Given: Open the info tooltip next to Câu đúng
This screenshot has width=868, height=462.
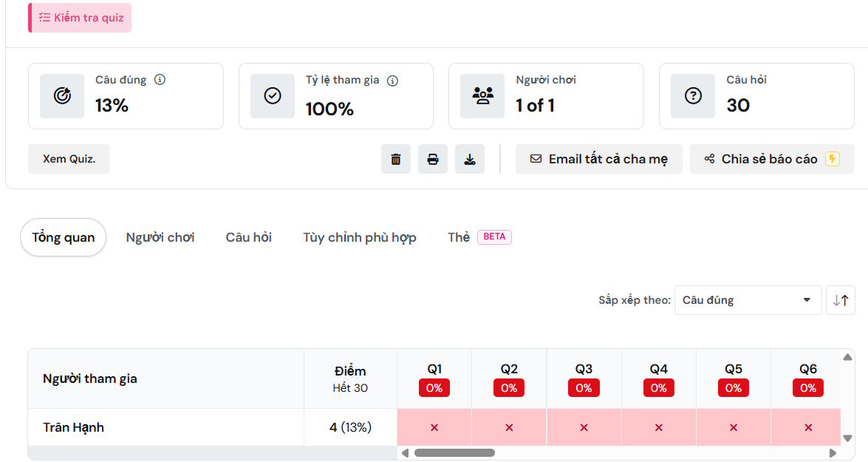Looking at the screenshot, I should (161, 79).
